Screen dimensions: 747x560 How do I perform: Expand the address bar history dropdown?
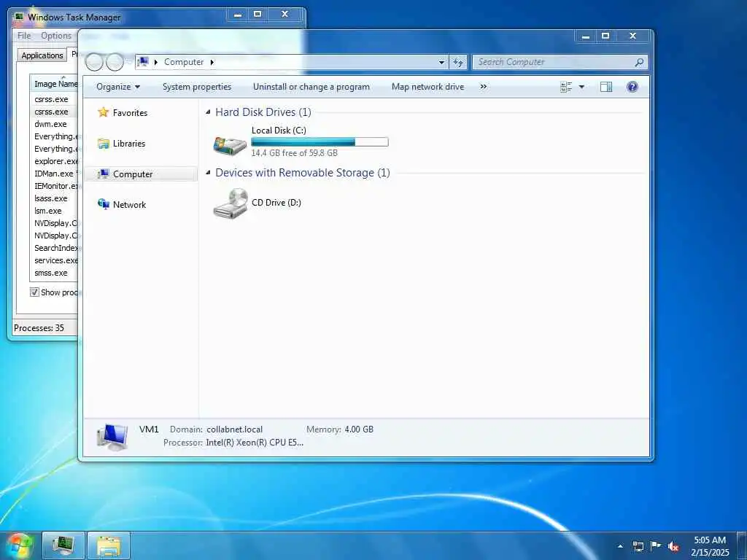441,62
